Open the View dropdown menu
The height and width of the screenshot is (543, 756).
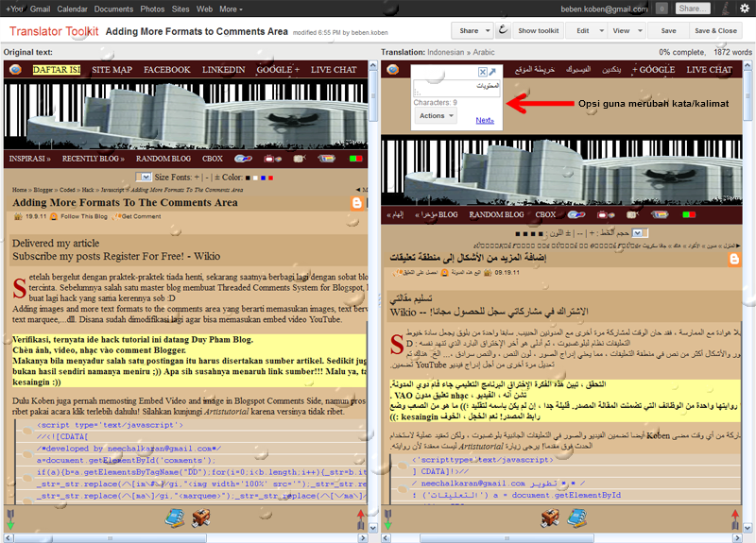pos(627,30)
